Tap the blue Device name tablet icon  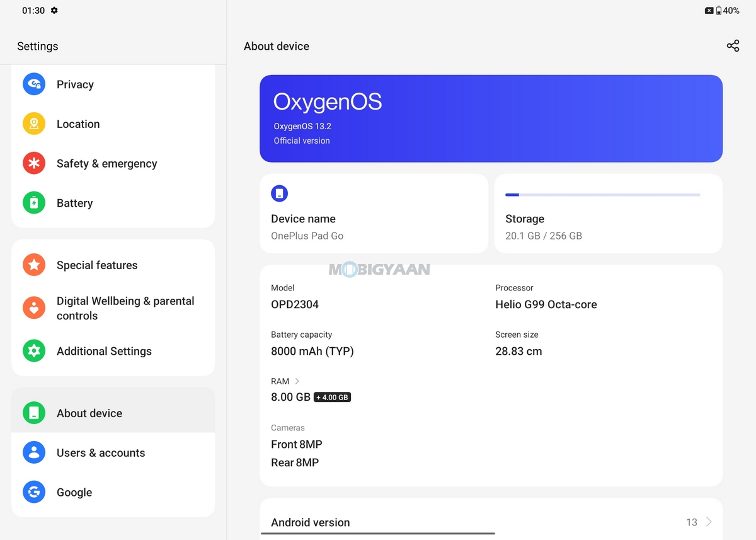280,193
